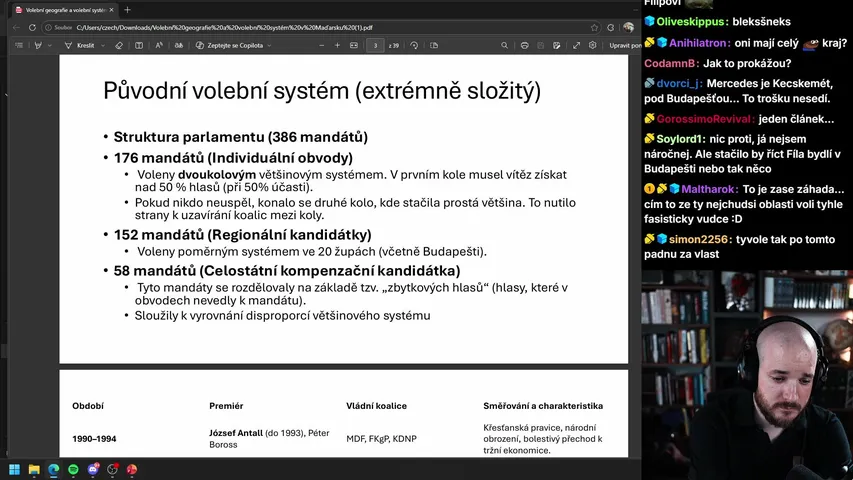This screenshot has width=853, height=480.
Task: Click Upravit pomocí button
Action: coord(625,46)
